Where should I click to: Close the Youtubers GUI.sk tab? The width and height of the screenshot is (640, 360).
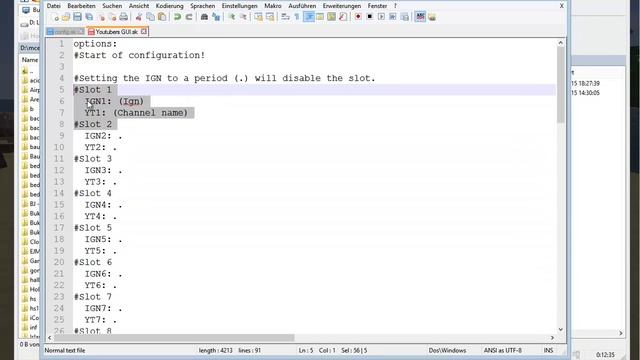point(144,31)
